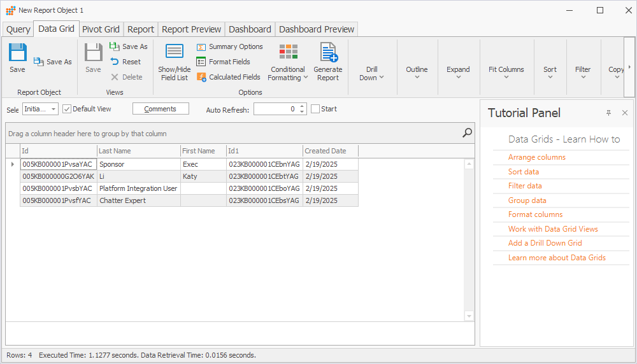637x364 pixels.
Task: Toggle Show/Hide Field List
Action: tap(175, 62)
